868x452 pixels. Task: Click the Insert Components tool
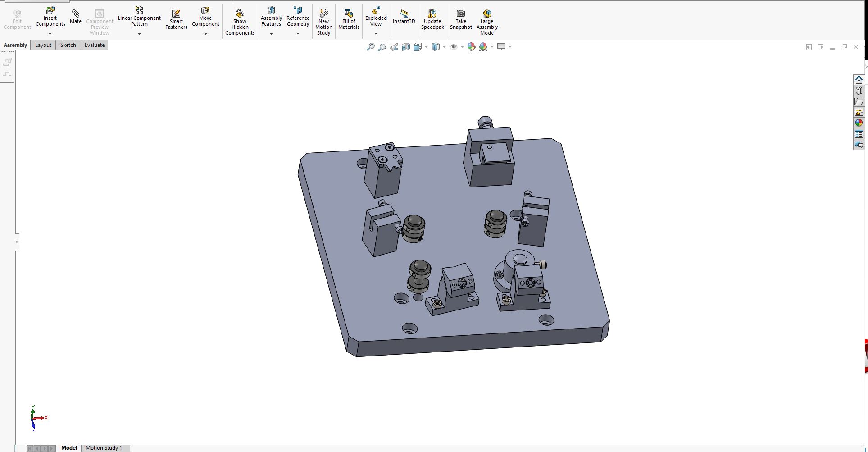(50, 17)
